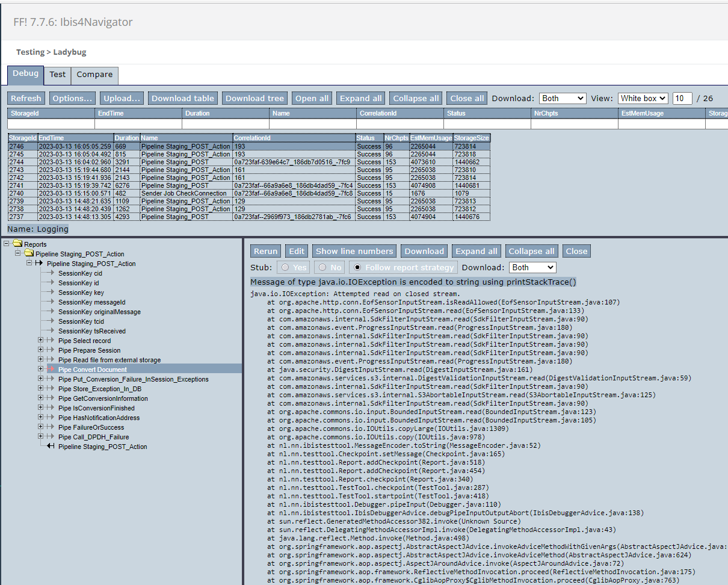Expand the Pipe Convert Document node
Viewport: 728px width, 585px height.
(41, 369)
